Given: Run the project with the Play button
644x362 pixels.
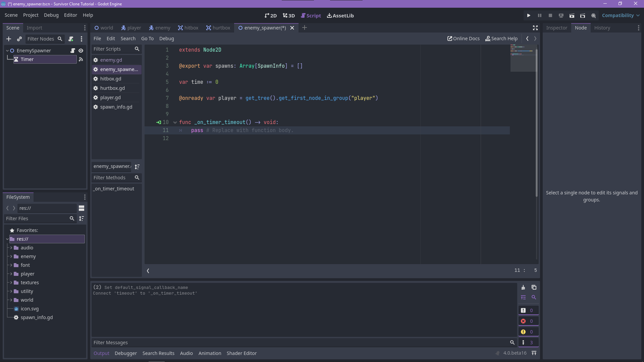Looking at the screenshot, I should coord(529,15).
